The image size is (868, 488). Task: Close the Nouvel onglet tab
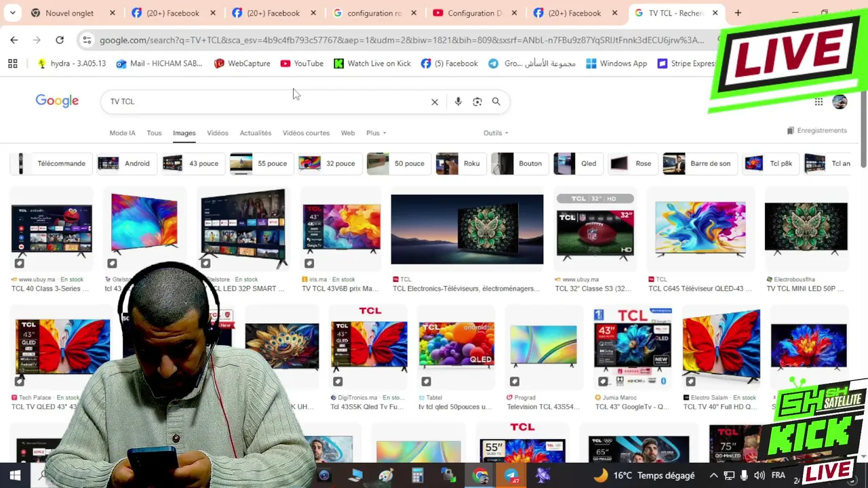coord(113,13)
